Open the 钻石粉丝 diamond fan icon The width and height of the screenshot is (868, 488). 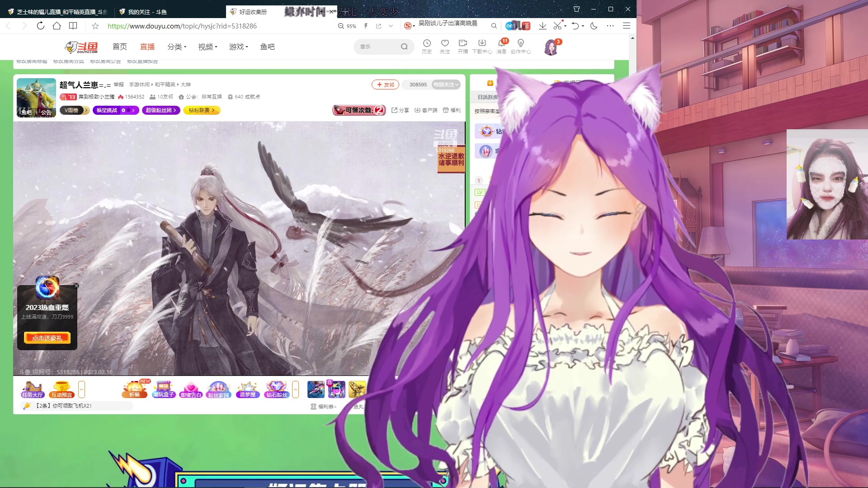point(277,389)
